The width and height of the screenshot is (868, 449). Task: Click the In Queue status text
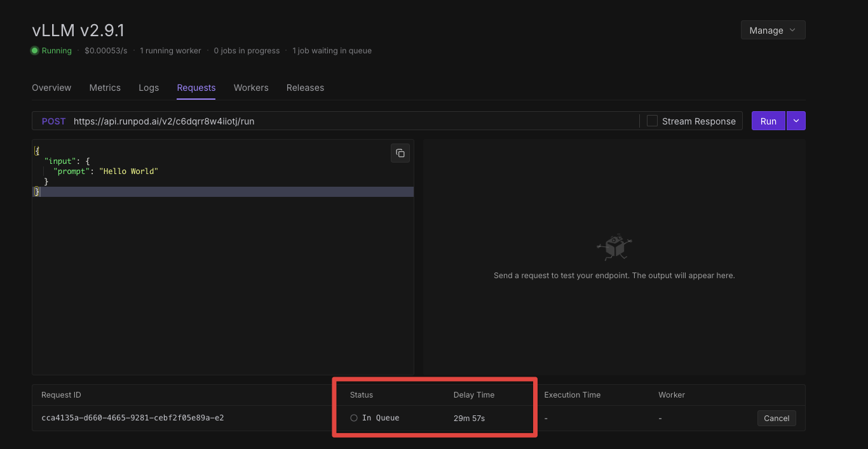[381, 418]
